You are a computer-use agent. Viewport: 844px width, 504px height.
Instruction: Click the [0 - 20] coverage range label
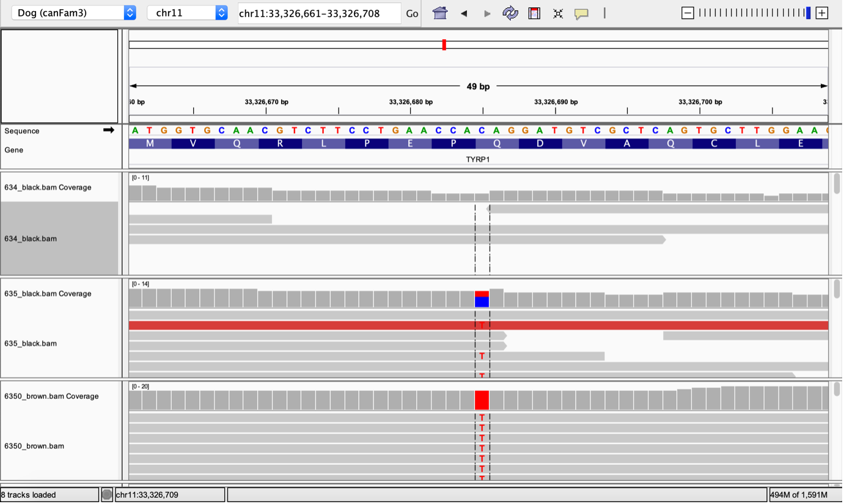(140, 387)
